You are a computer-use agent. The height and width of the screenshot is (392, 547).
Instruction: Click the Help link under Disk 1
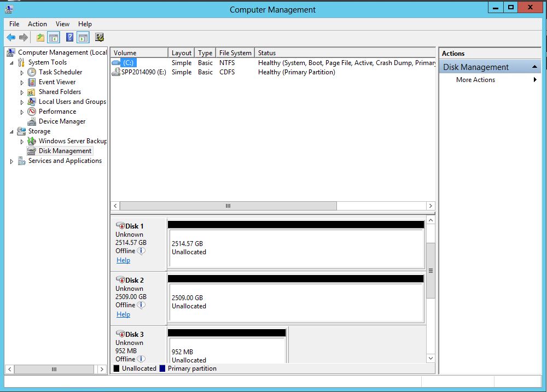click(x=123, y=260)
